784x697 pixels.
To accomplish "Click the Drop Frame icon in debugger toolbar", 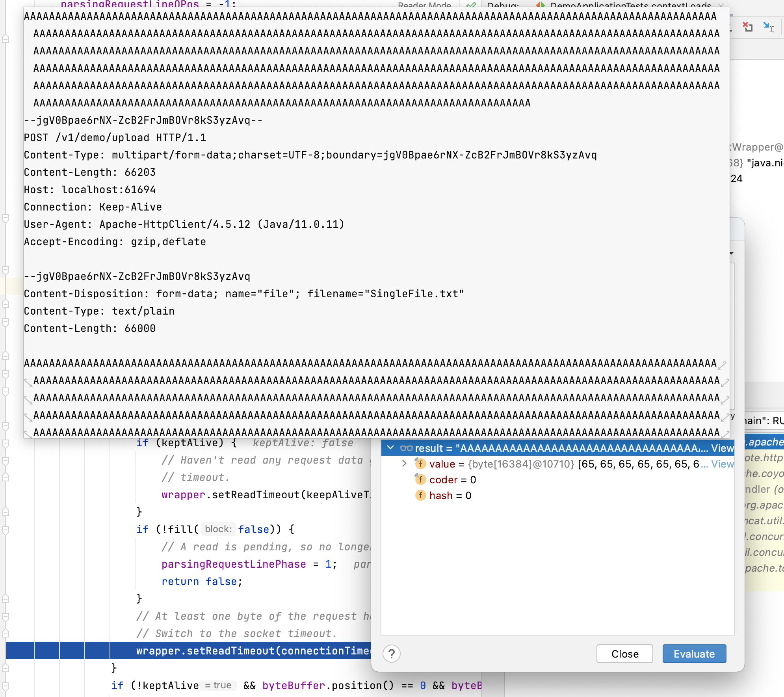I will point(747,27).
